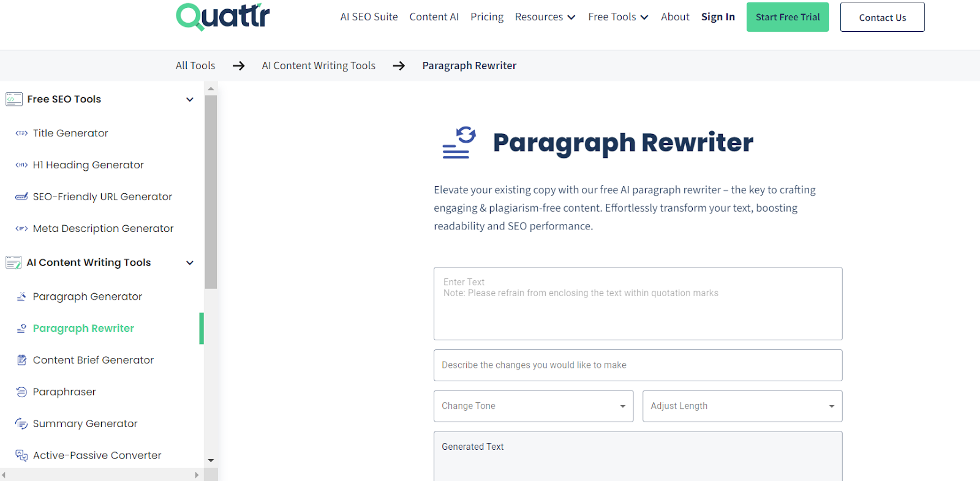Click the arrow after AI Content Writing Tools breadcrumb
The image size is (980, 481).
click(399, 65)
